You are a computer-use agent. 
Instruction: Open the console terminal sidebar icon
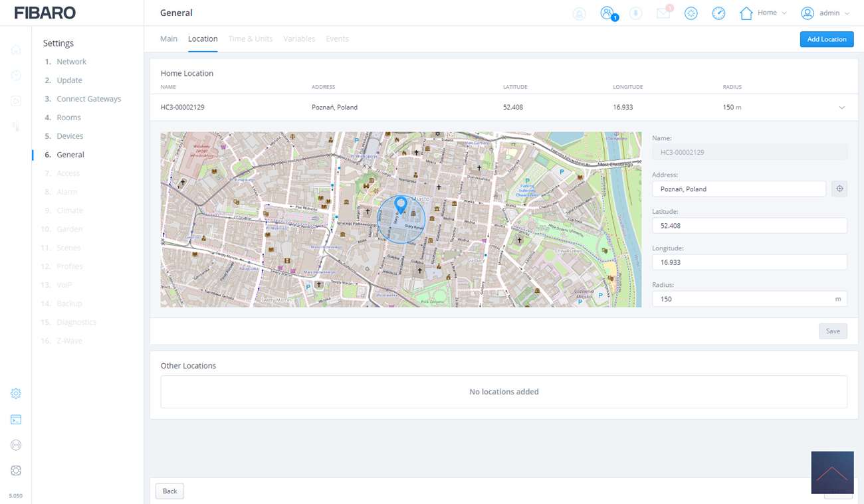(16, 420)
